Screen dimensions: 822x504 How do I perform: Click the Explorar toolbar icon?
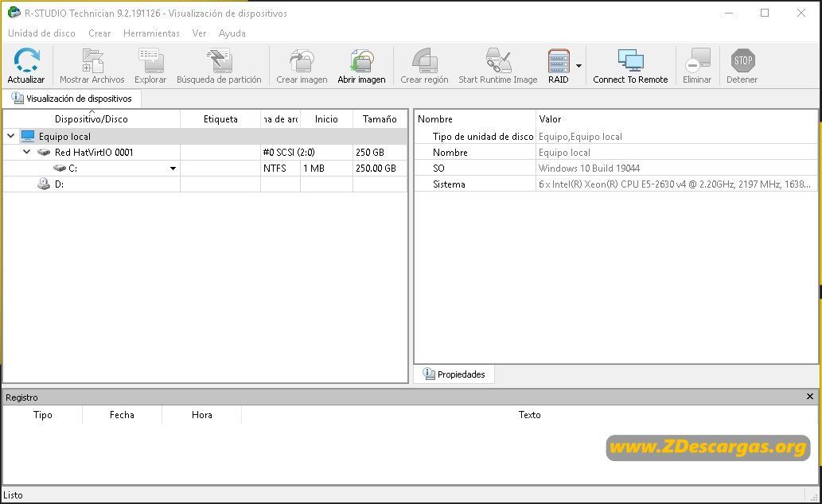point(150,60)
